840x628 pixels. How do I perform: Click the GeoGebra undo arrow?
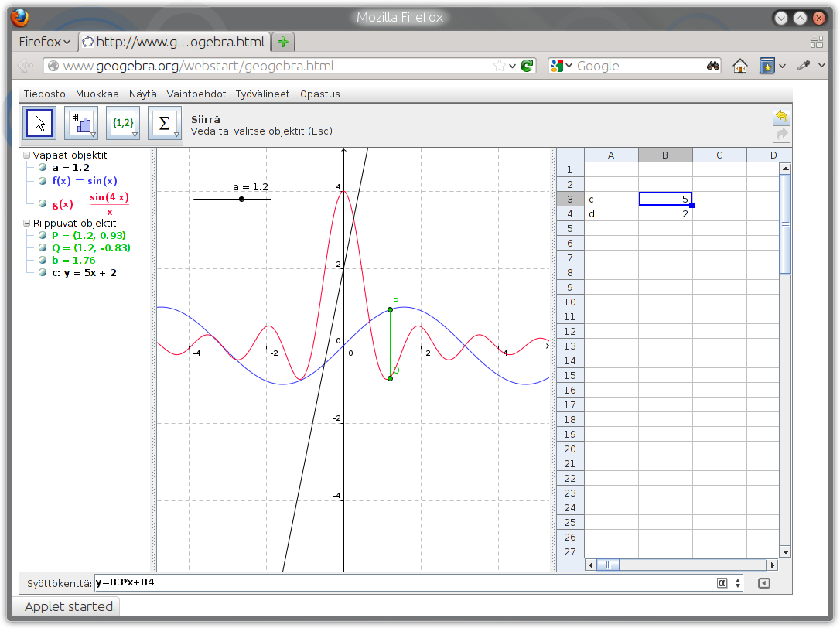[x=782, y=116]
